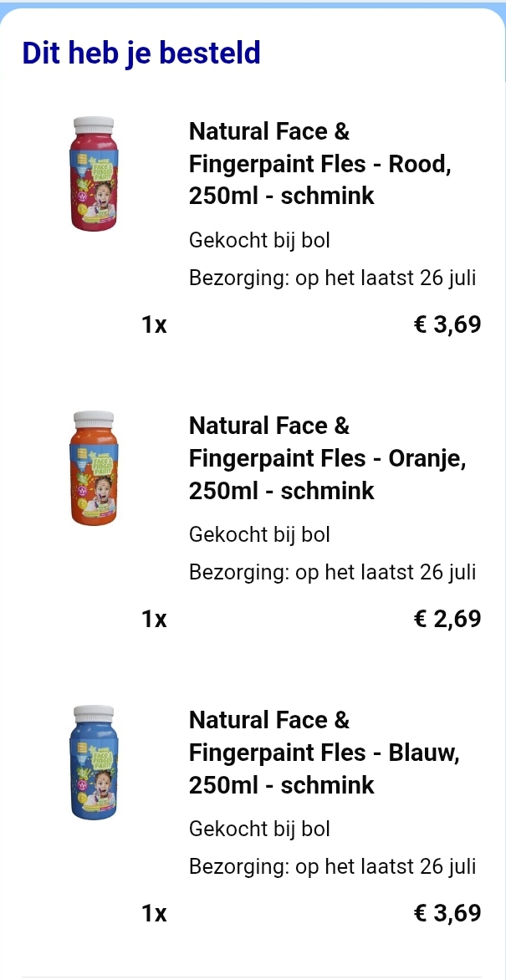The width and height of the screenshot is (506, 980).
Task: Click the divider line below the blue paint entry
Action: (253, 975)
